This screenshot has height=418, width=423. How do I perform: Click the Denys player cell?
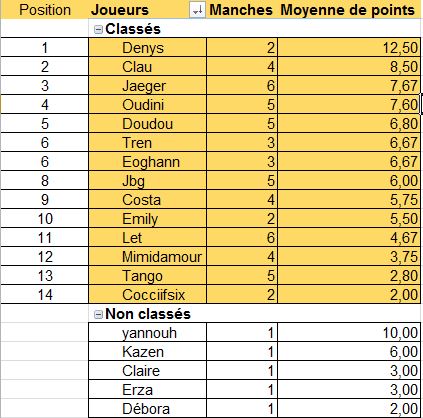[147, 47]
